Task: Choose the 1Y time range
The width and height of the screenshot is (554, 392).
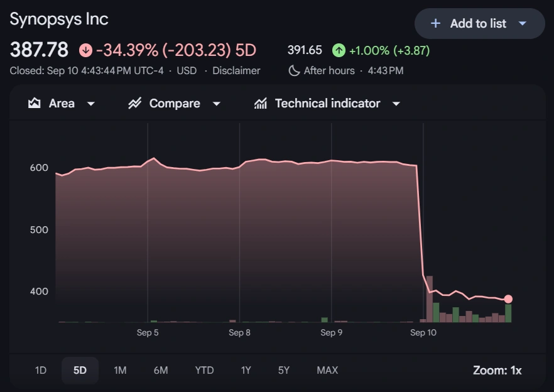Action: (x=246, y=370)
